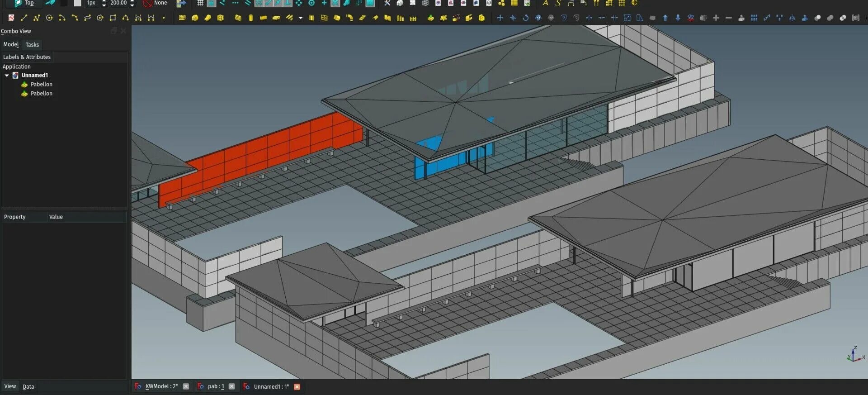Click the Top working plane button
Viewport: 868px width, 395px height.
[24, 3]
